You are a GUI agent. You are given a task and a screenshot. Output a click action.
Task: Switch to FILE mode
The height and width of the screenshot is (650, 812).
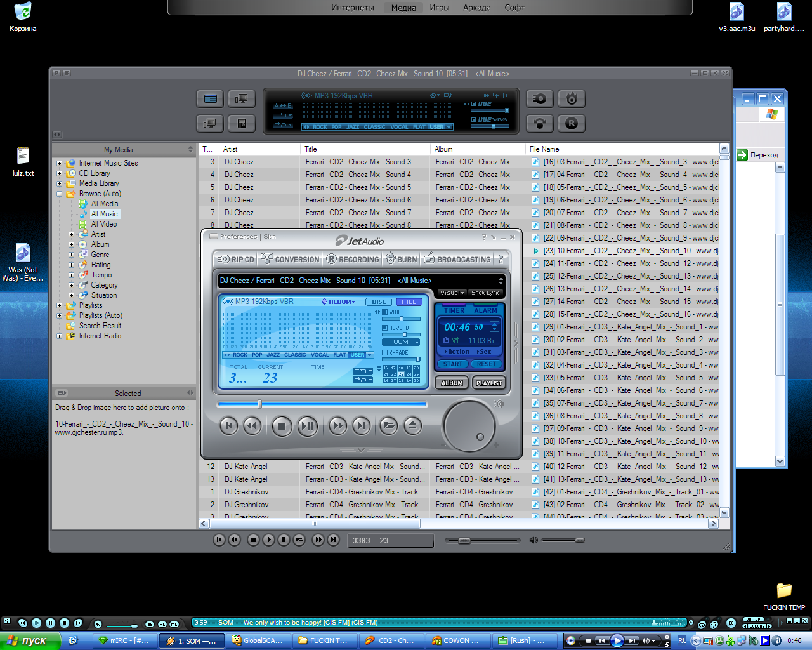[x=409, y=302]
